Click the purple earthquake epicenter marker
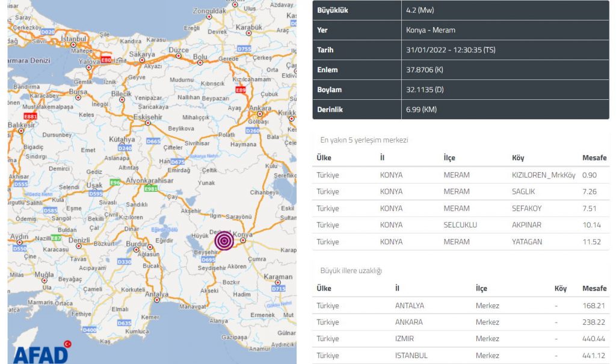The width and height of the screenshot is (616, 364). coord(224,241)
